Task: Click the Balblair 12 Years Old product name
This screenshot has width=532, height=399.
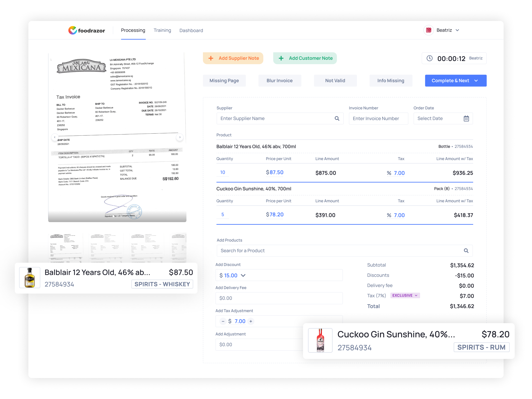Action: coord(256,147)
